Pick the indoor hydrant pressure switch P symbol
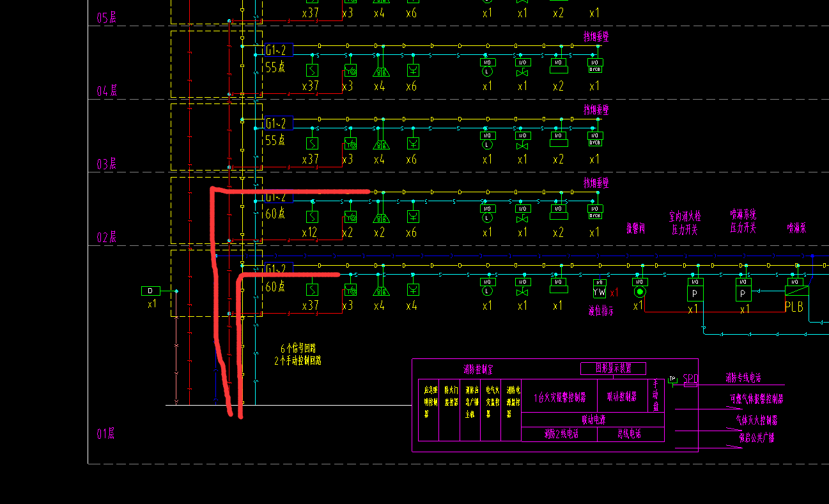The height and width of the screenshot is (504, 829). coord(695,294)
